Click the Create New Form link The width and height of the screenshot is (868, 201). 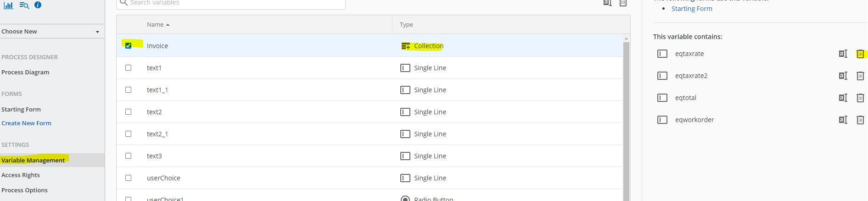[x=26, y=123]
